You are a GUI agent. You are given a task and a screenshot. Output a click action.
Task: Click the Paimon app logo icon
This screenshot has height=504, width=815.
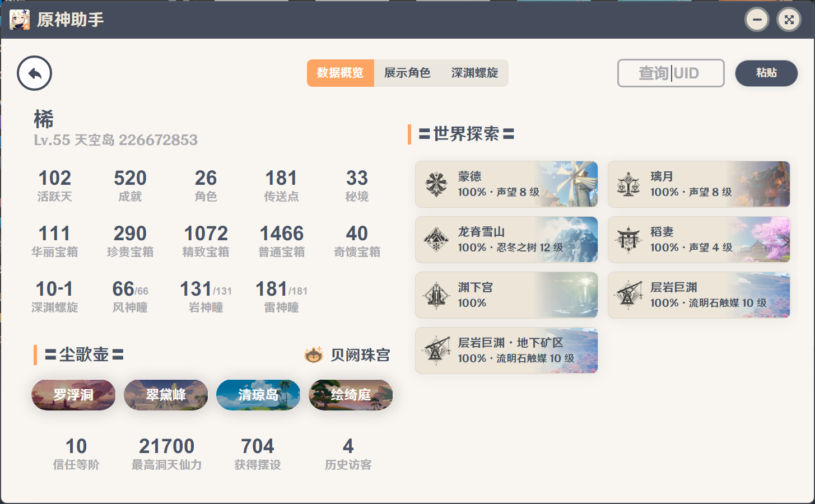tap(20, 20)
